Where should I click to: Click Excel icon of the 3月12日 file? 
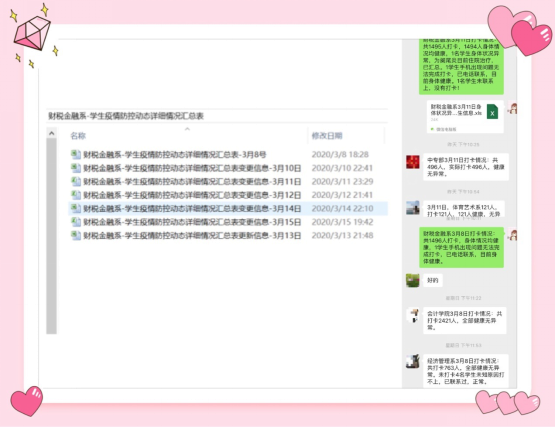[76, 195]
